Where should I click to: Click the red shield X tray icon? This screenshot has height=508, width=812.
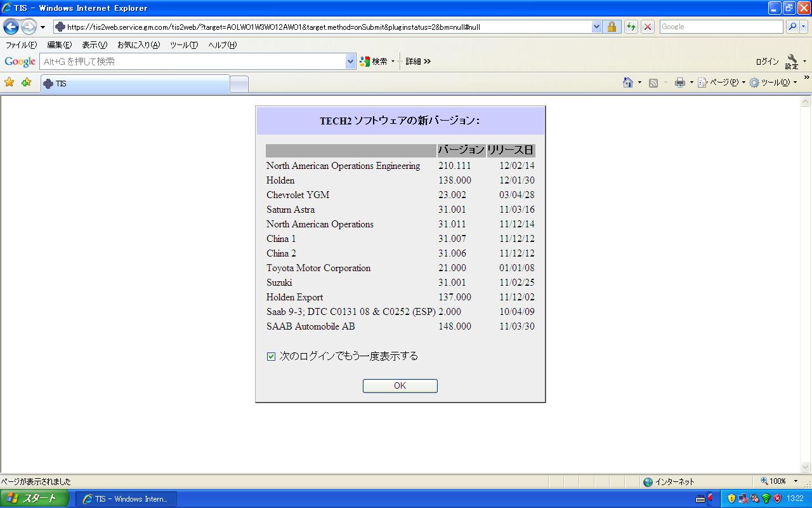777,499
